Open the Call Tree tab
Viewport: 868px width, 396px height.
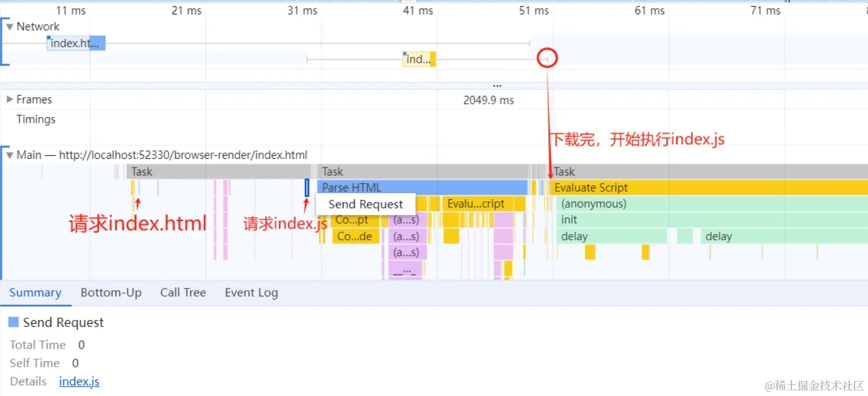pyautogui.click(x=183, y=293)
